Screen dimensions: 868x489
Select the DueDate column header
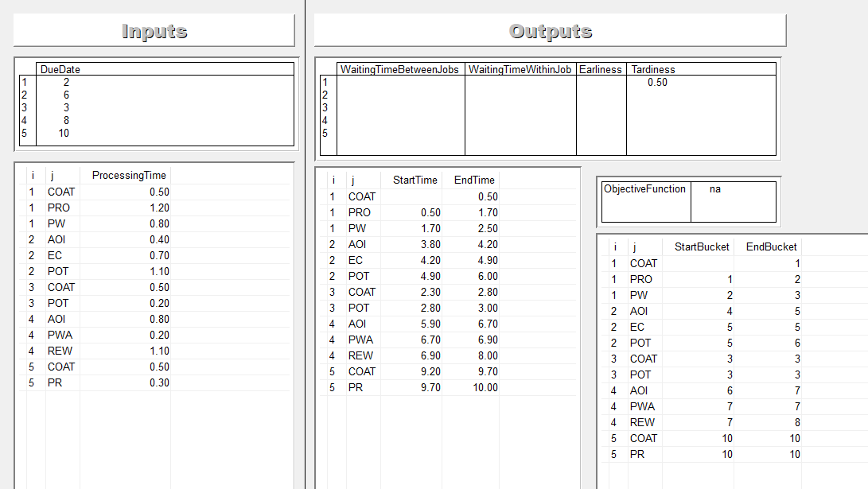(60, 69)
